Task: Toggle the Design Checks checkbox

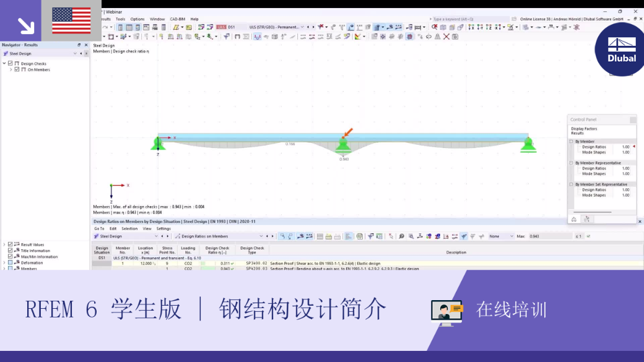Action: 11,63
